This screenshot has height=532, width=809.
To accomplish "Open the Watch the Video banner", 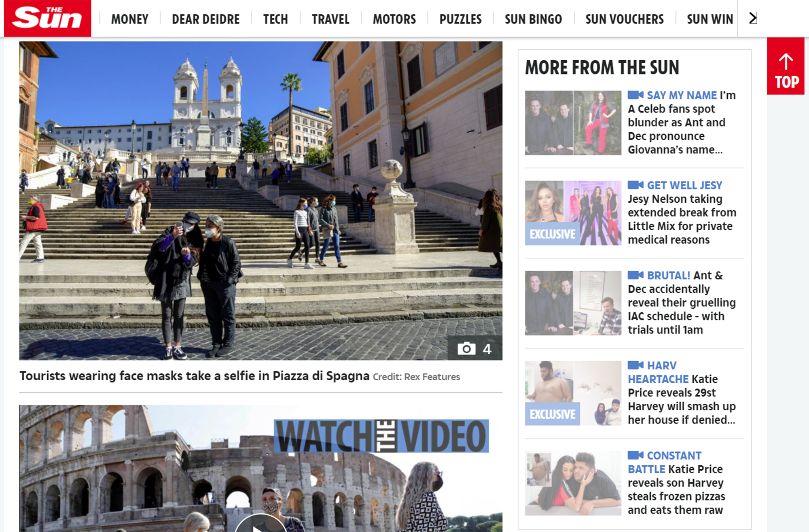I will click(x=381, y=436).
